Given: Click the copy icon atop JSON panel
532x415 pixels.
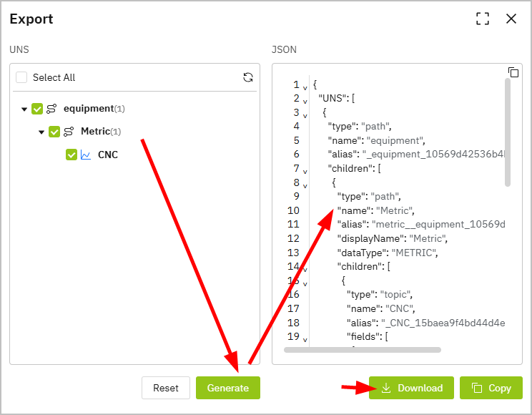Looking at the screenshot, I should click(x=513, y=72).
